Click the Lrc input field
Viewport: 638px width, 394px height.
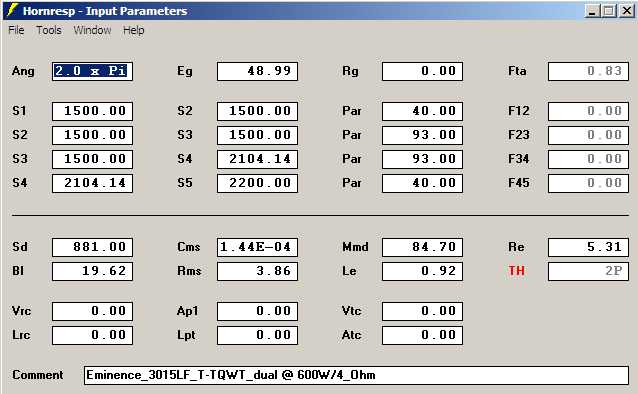tap(92, 335)
